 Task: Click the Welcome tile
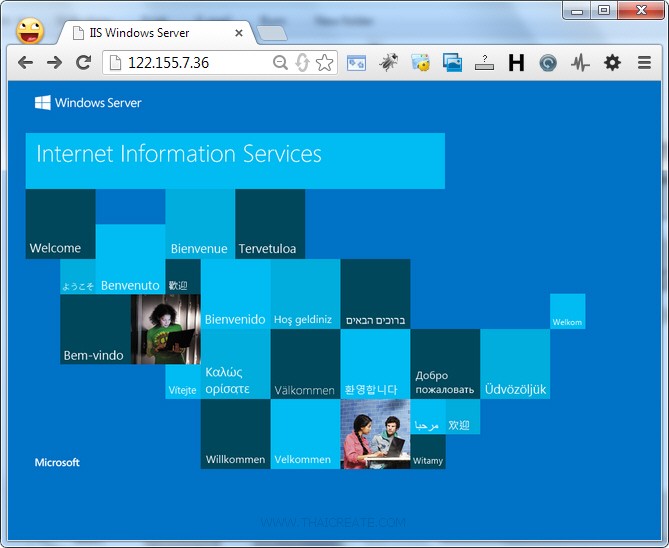click(x=61, y=224)
